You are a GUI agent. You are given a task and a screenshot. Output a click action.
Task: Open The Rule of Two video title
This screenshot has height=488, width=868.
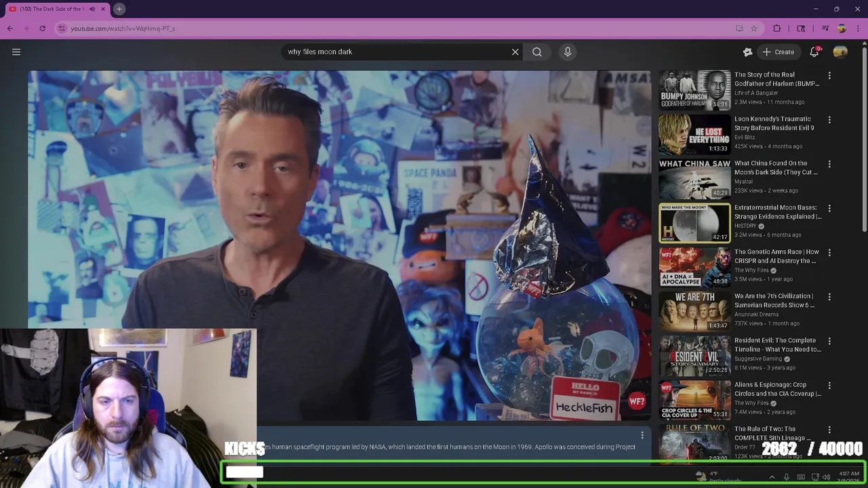pyautogui.click(x=774, y=433)
